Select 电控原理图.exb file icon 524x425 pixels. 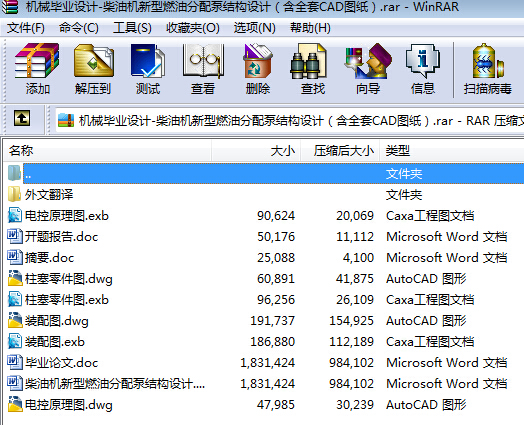click(x=15, y=216)
